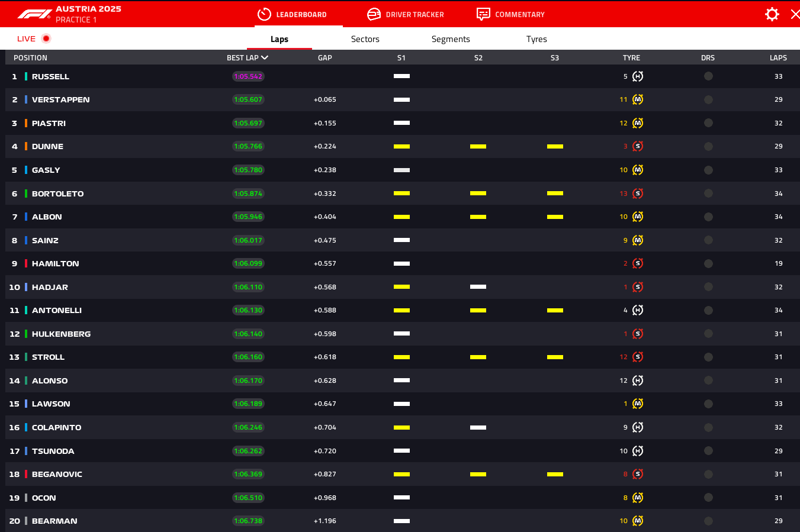Image resolution: width=800 pixels, height=532 pixels.
Task: Click Piastri's medium tyre icon
Action: click(638, 123)
